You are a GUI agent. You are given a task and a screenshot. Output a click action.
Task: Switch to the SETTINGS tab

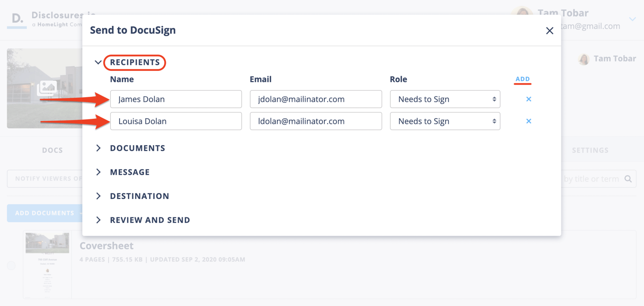click(x=590, y=150)
